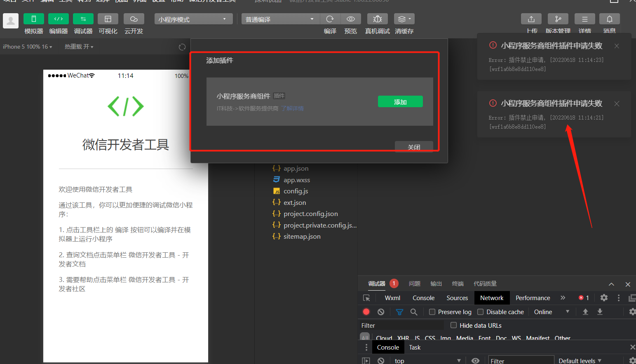Viewport: 636px width, 364px height.
Task: Open the Network search magnifier icon
Action: click(x=414, y=312)
